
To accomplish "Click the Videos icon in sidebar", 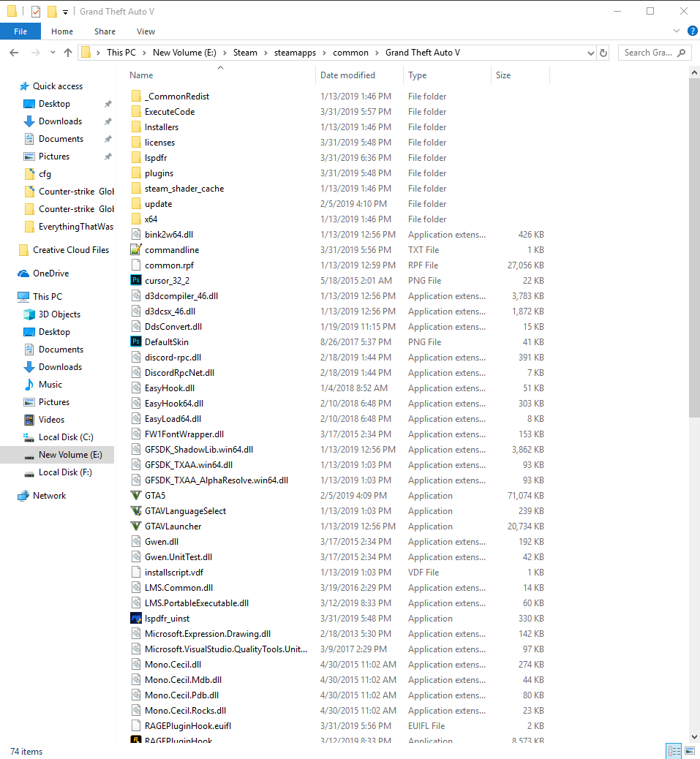I will [29, 420].
